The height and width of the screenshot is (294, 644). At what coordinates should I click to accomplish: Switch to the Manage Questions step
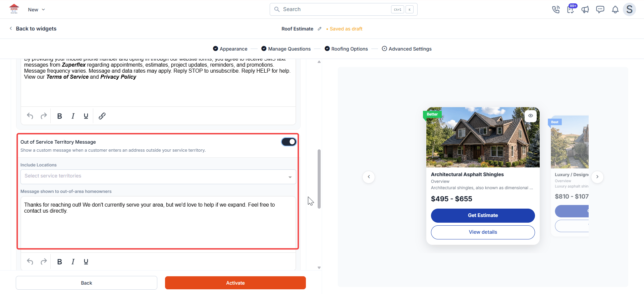[286, 49]
